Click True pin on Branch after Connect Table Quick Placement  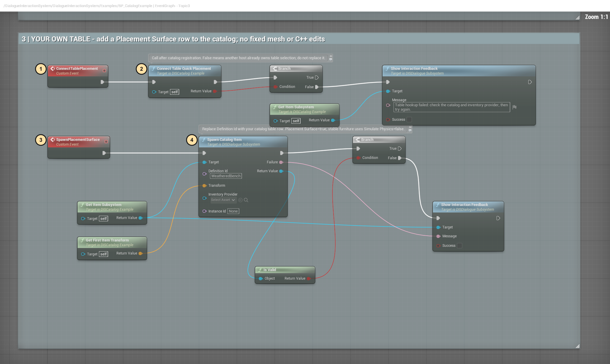coord(317,78)
